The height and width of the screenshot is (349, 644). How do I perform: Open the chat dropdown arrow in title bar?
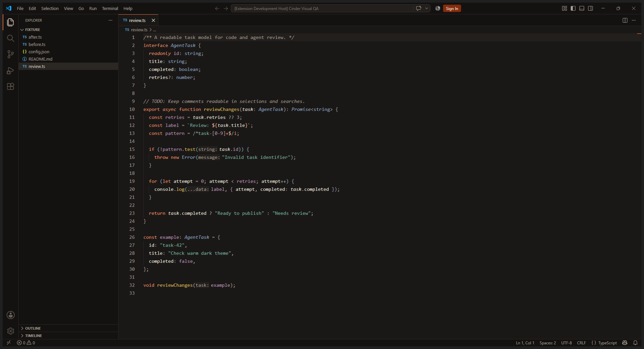click(426, 8)
